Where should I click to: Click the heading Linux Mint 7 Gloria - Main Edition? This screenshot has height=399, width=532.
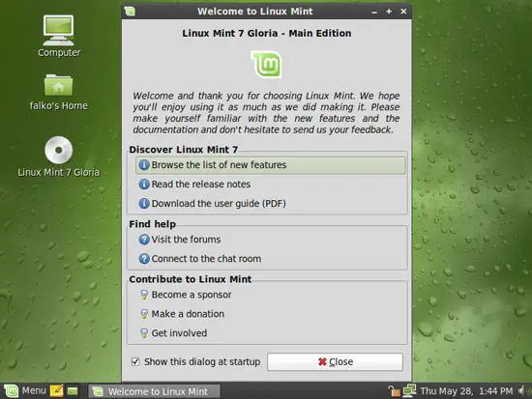click(267, 33)
